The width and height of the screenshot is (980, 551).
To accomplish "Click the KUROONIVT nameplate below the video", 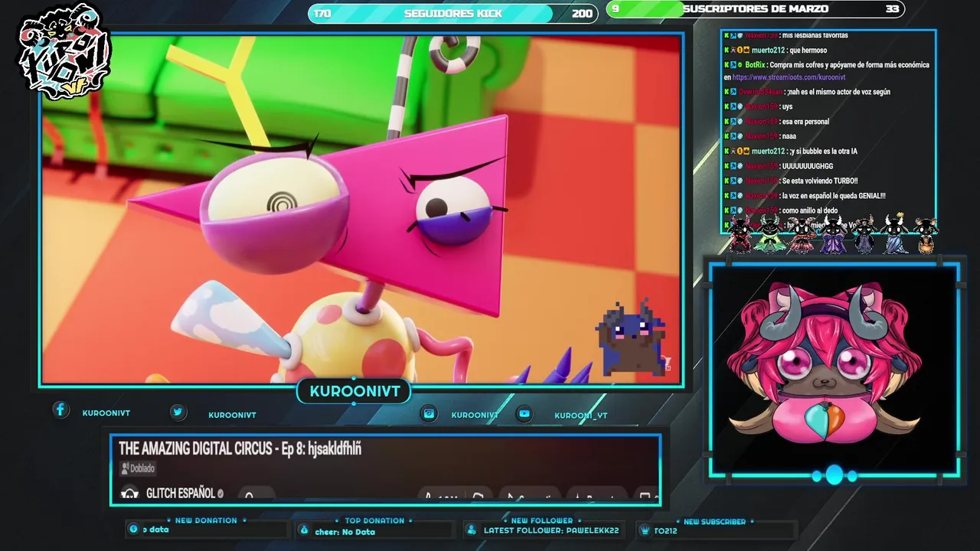I will [x=354, y=392].
